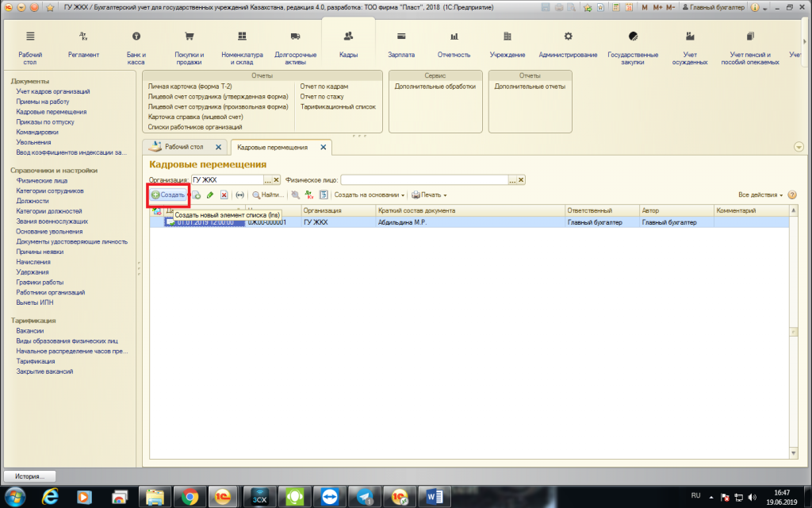Click the set date interval (↔) icon
Screen dimensions: 812x508
tap(239, 194)
